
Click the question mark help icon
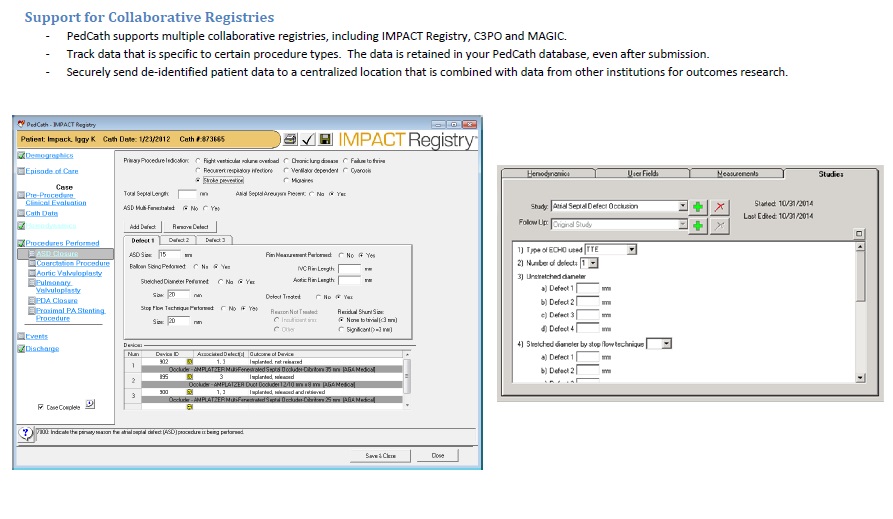click(x=26, y=434)
